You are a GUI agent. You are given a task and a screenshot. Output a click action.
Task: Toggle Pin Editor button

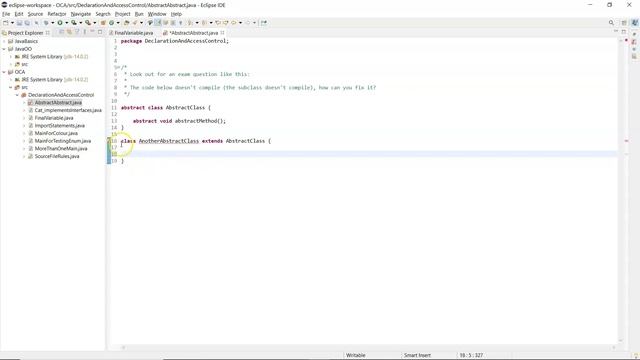pos(264,23)
